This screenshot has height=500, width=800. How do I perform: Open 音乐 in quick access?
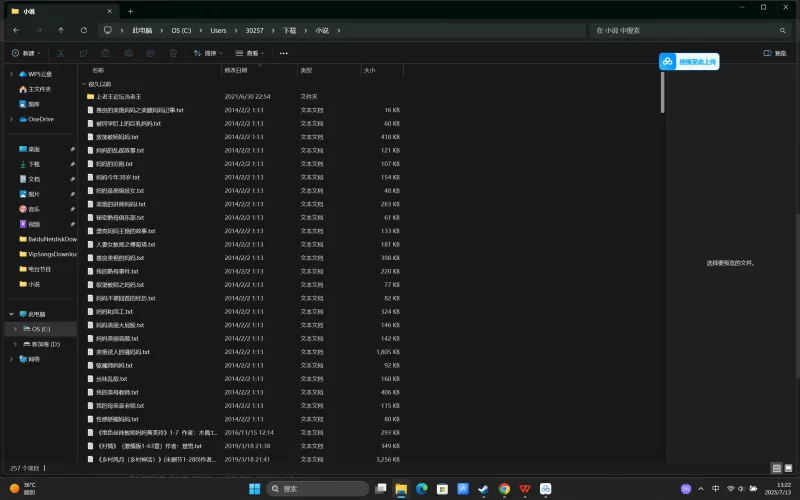pyautogui.click(x=30, y=209)
